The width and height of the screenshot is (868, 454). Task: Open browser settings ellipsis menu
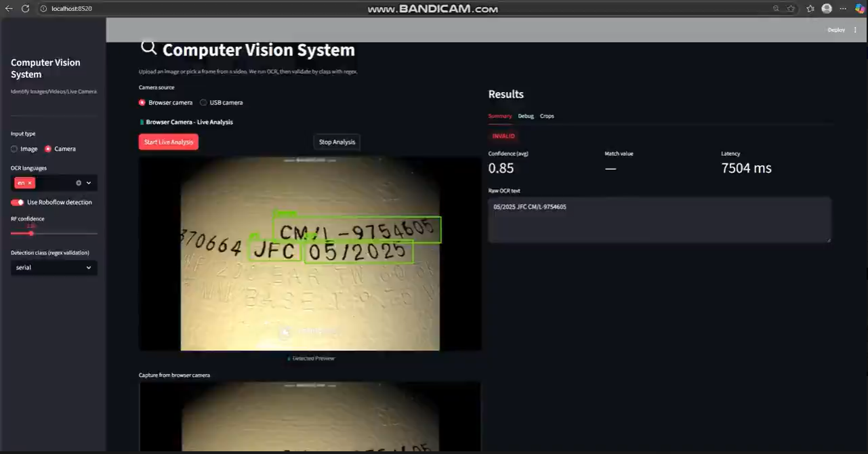click(843, 9)
